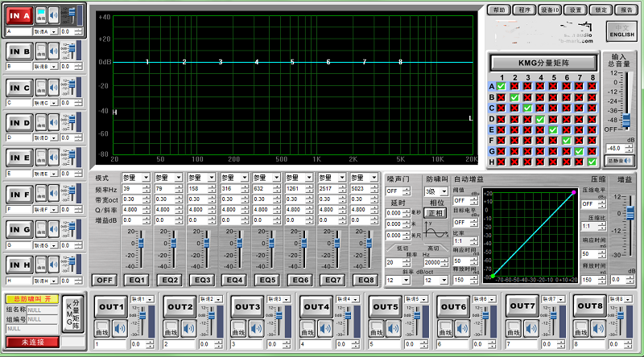Mute the IN A channel speaker icon
644x357 pixels.
53,15
